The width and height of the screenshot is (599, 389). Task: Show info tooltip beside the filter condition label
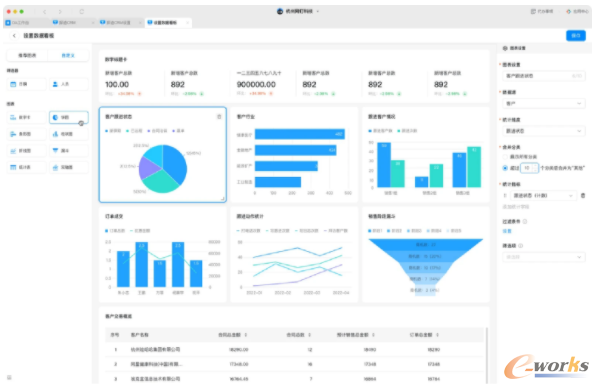(525, 222)
